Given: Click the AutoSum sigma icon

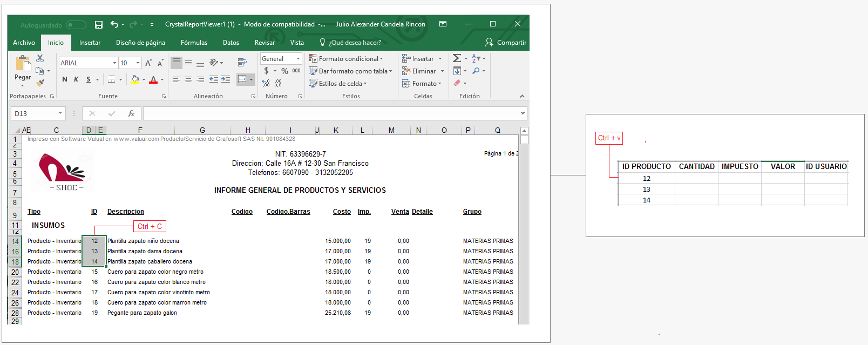Looking at the screenshot, I should [x=457, y=58].
